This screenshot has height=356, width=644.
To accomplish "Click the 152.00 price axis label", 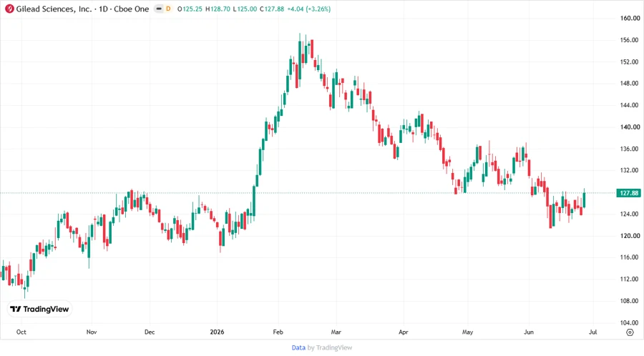I will click(x=630, y=61).
